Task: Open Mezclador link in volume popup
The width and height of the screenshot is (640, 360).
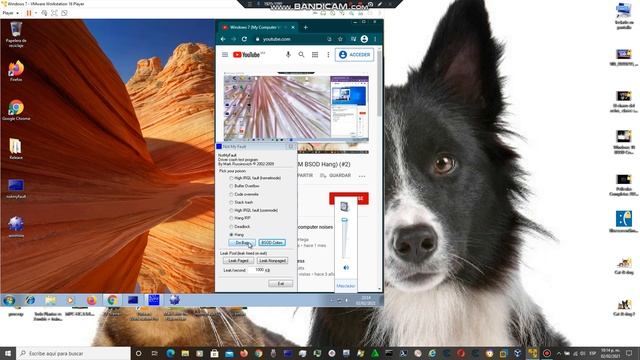Action: (346, 286)
